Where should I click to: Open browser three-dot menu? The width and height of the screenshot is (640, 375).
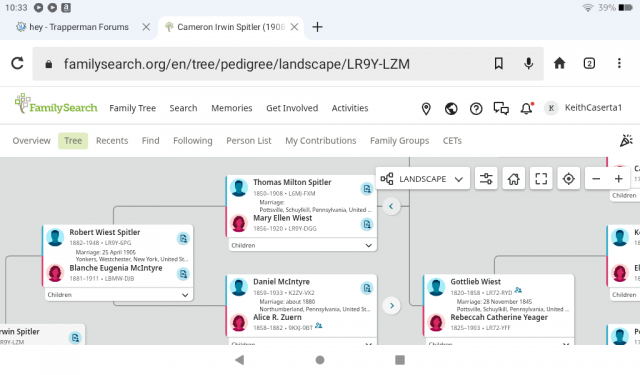(x=619, y=63)
